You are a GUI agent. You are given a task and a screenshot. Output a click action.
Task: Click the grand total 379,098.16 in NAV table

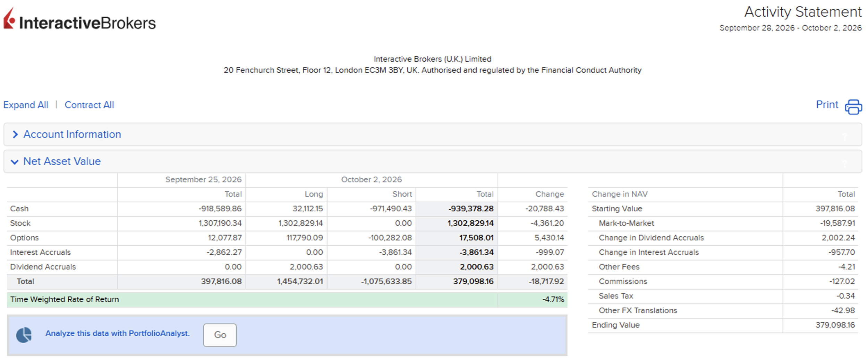coord(473,281)
